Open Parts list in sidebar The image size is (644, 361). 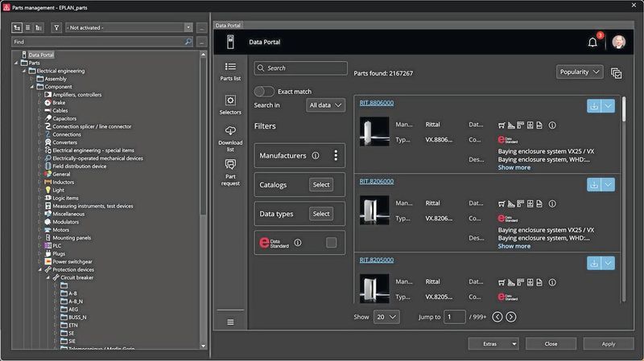[x=230, y=72]
